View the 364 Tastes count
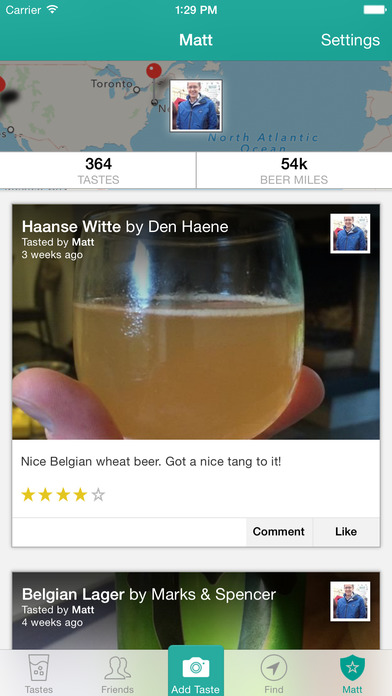Screen dimensions: 392x696 coord(98,170)
